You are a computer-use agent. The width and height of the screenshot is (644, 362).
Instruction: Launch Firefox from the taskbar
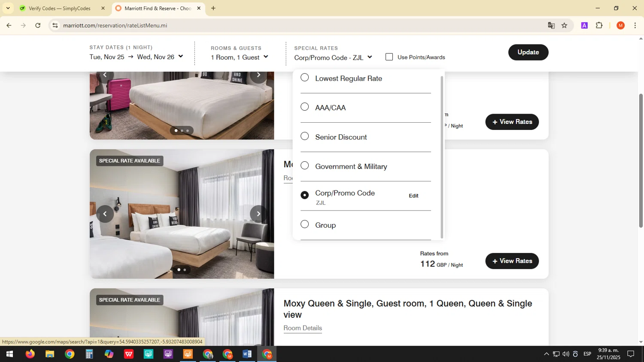point(30,354)
